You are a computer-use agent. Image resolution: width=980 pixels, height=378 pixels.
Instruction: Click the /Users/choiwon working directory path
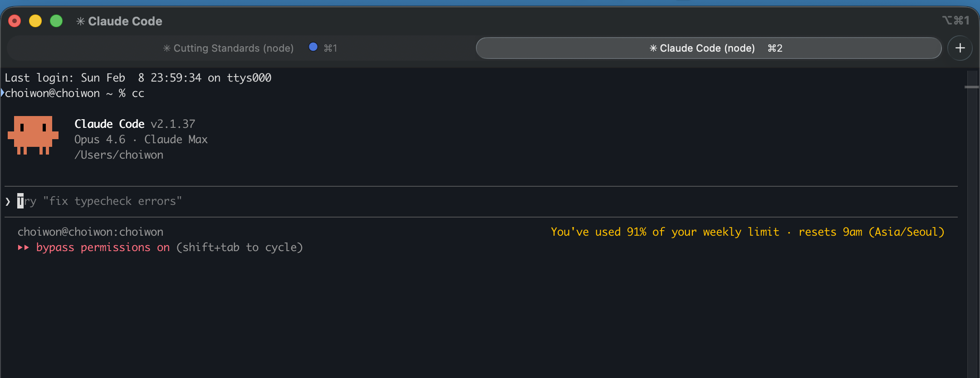119,155
